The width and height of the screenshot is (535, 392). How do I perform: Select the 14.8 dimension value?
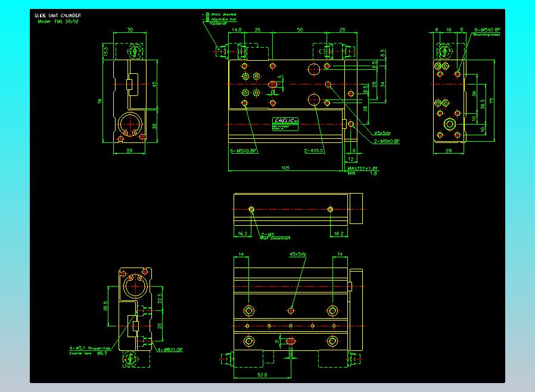click(237, 30)
